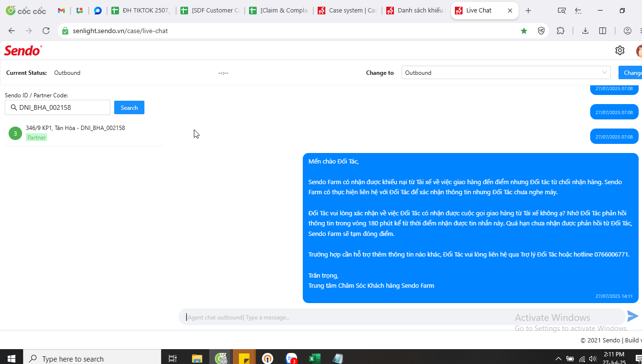
Task: Open Zalo taskbar icon with badge
Action: tap(292, 358)
